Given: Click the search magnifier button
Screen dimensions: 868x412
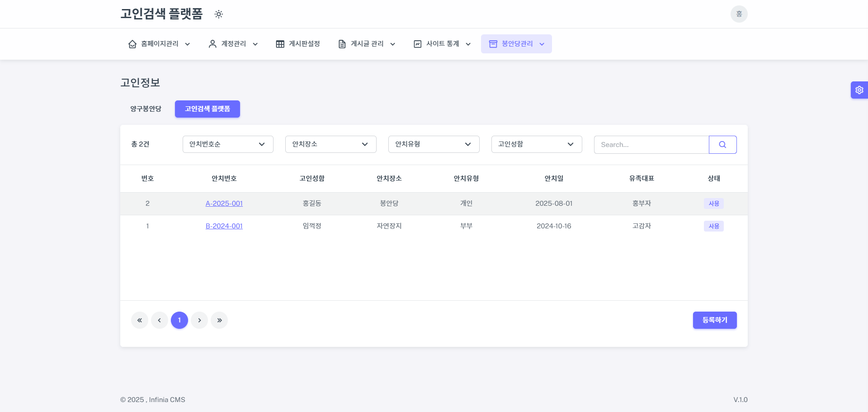Looking at the screenshot, I should [722, 145].
